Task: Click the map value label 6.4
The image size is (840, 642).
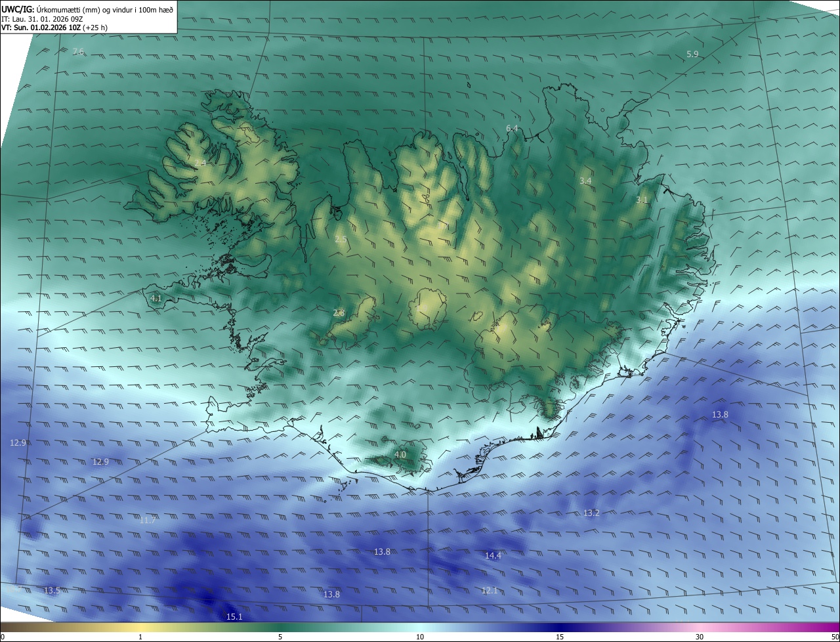Action: tap(512, 128)
